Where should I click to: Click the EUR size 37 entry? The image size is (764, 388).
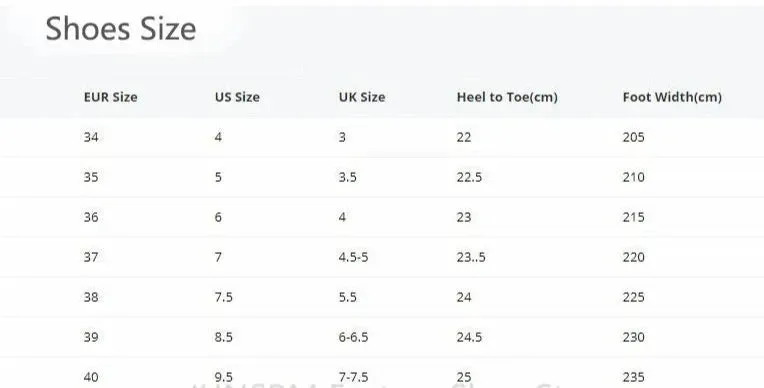coord(91,257)
